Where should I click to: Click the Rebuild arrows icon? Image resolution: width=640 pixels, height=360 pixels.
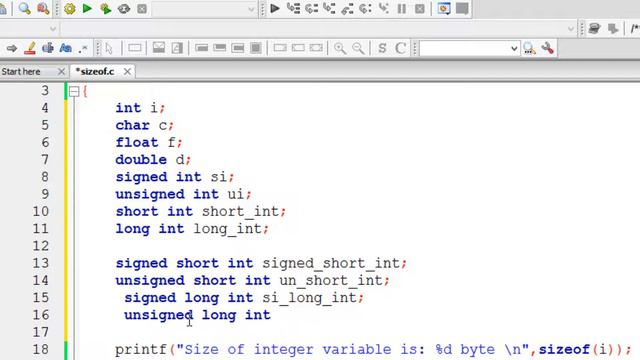124,9
